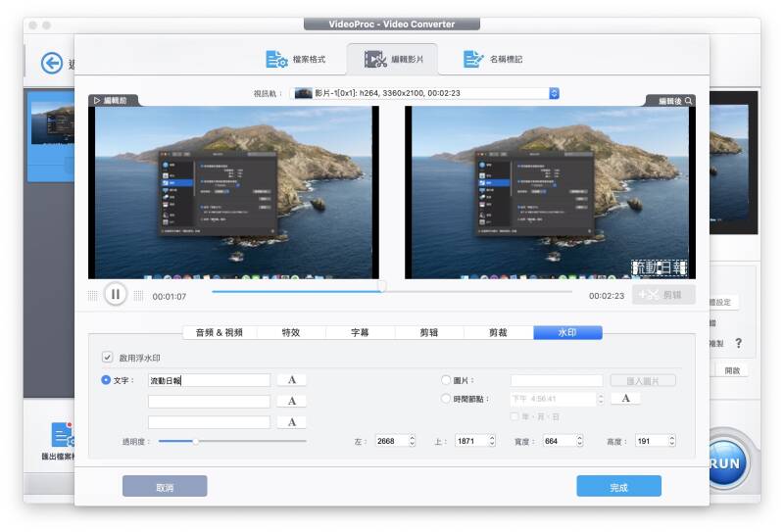Click the 寬度 width stepper
Screen dimensions: 784x532
(x=579, y=441)
